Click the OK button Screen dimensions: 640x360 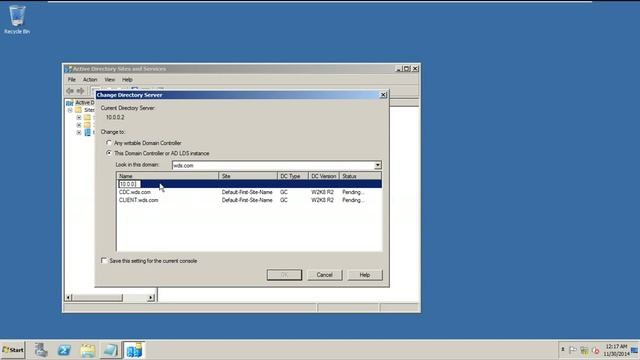tap(284, 275)
